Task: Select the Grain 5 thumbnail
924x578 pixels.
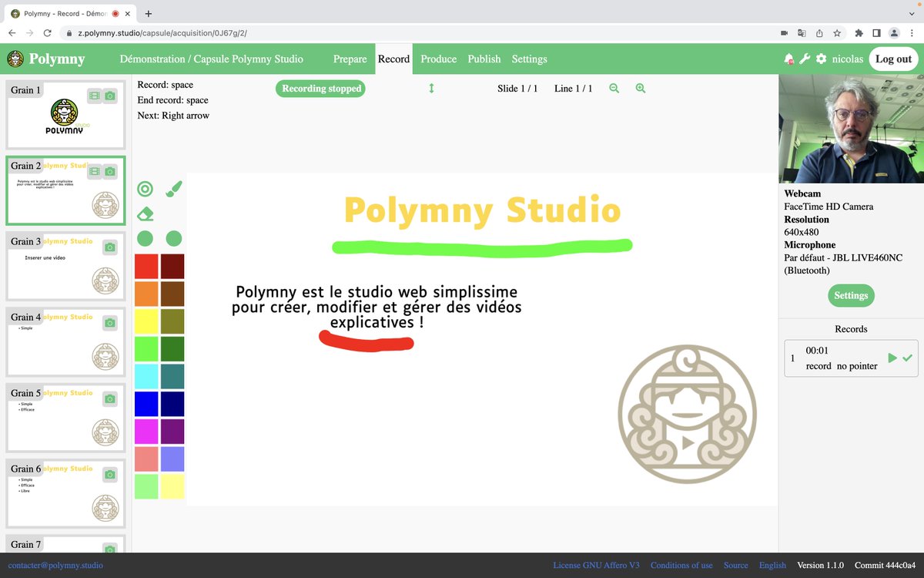Action: 65,418
